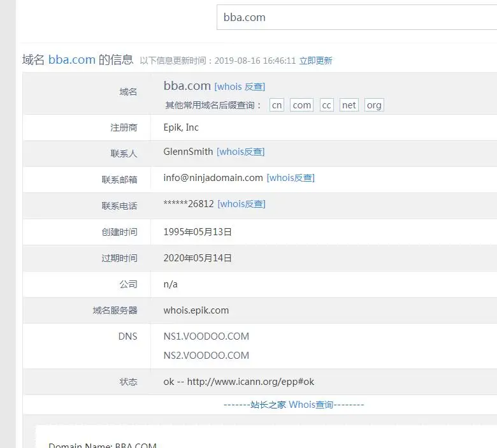
Task: Click the whois server whois.epik.com
Action: tap(196, 310)
